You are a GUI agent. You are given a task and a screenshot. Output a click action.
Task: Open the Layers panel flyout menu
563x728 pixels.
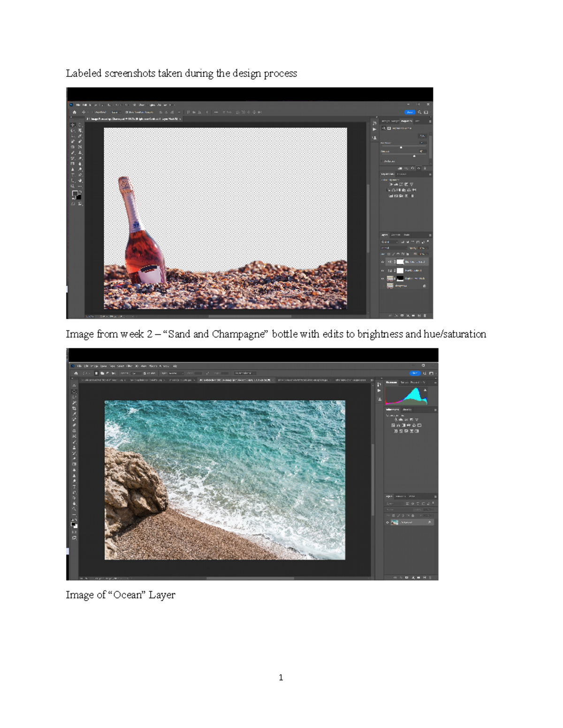coord(430,235)
